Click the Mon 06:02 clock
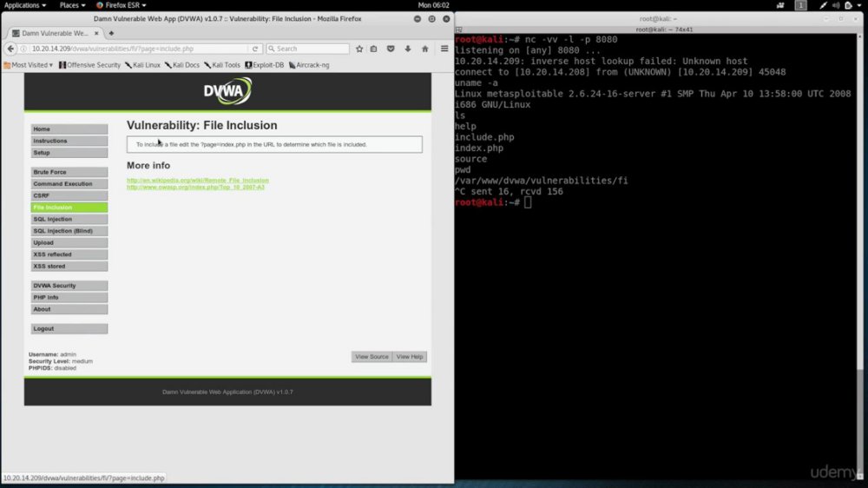The height and width of the screenshot is (488, 868). click(x=433, y=5)
